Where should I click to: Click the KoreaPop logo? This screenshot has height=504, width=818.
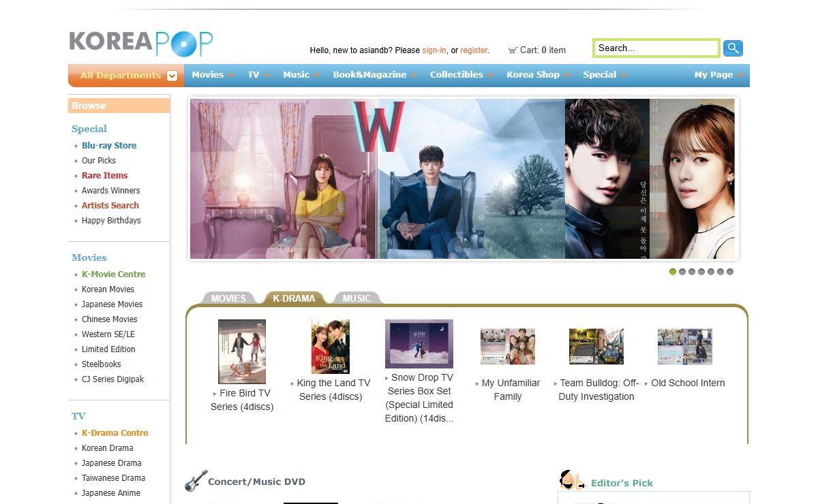(x=140, y=43)
